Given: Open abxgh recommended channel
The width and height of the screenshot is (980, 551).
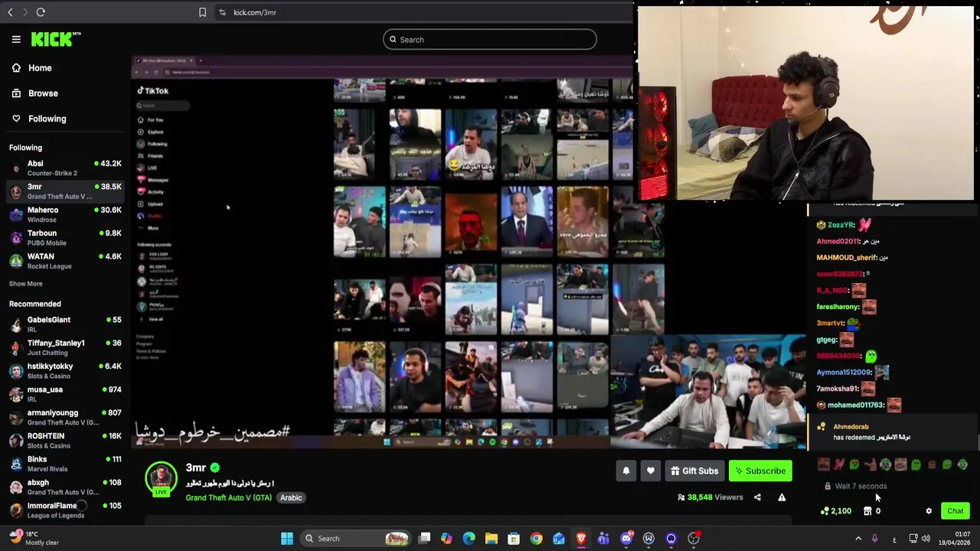Looking at the screenshot, I should click(x=65, y=487).
